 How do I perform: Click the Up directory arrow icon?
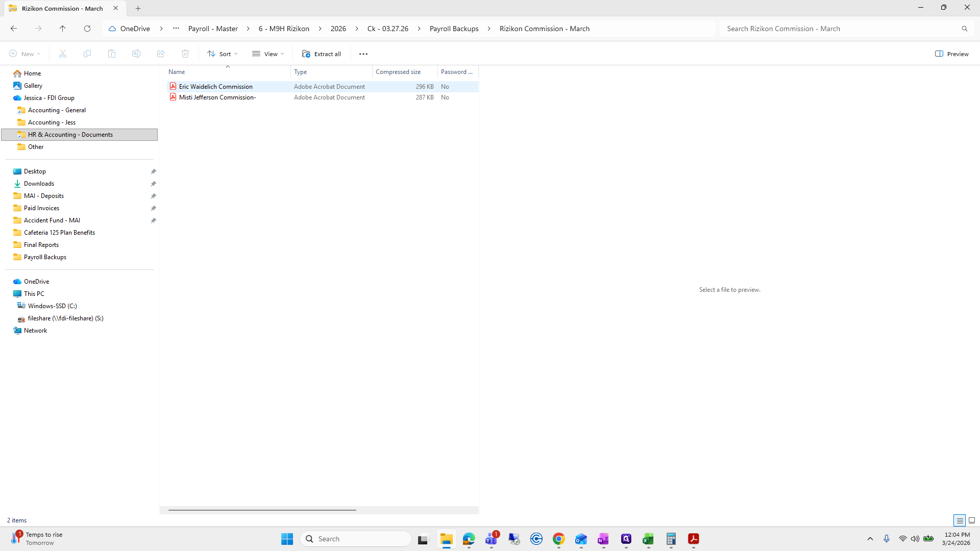coord(62,29)
